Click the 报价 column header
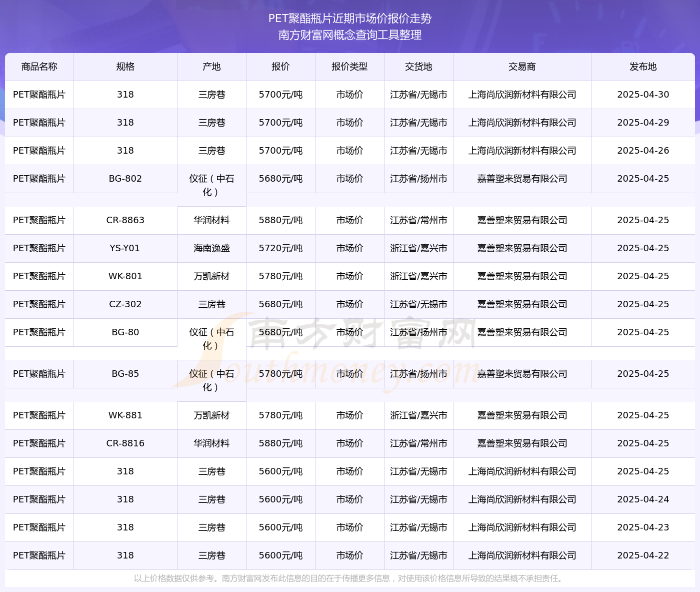This screenshot has height=592, width=700. tap(280, 67)
